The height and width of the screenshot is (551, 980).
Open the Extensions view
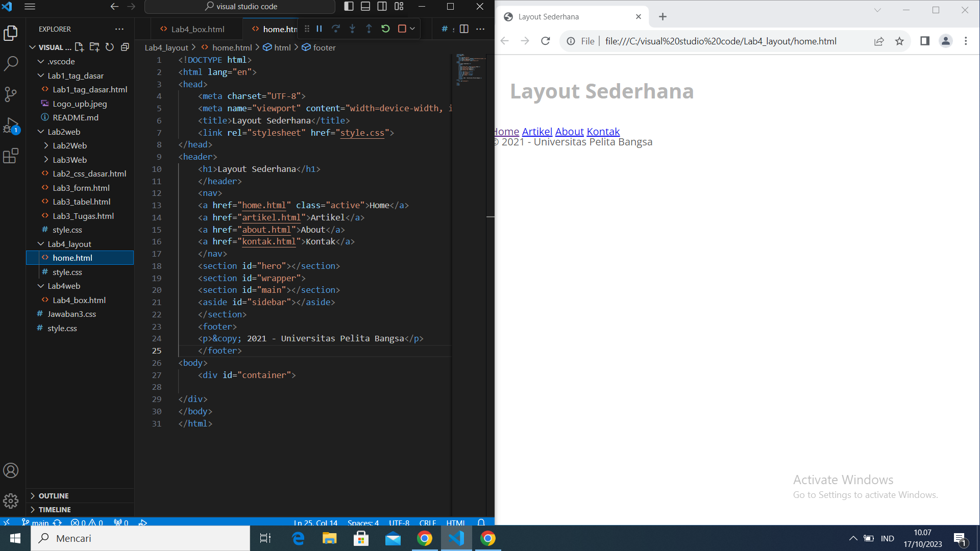tap(11, 156)
